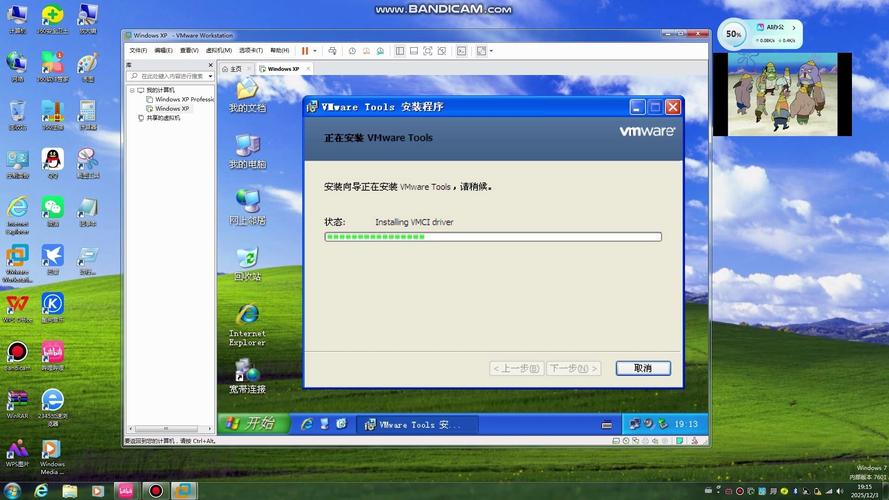The image size is (889, 500).
Task: Click the VMware pause (suspend) toolbar button
Action: click(305, 51)
